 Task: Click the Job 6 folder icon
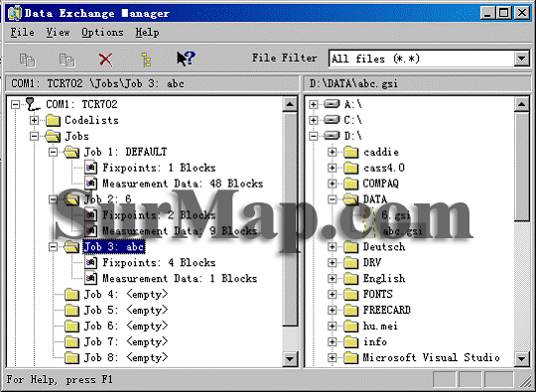click(71, 327)
